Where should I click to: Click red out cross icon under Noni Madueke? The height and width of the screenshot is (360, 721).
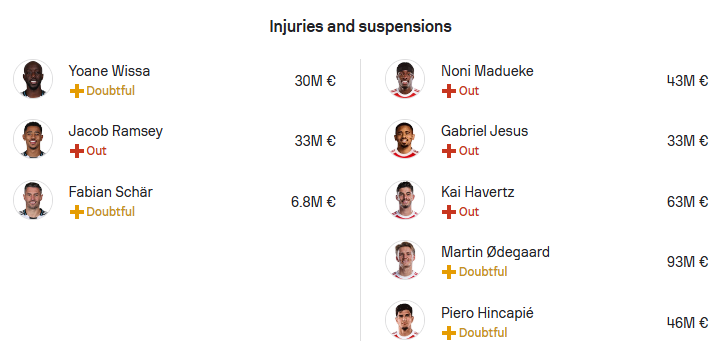449,91
